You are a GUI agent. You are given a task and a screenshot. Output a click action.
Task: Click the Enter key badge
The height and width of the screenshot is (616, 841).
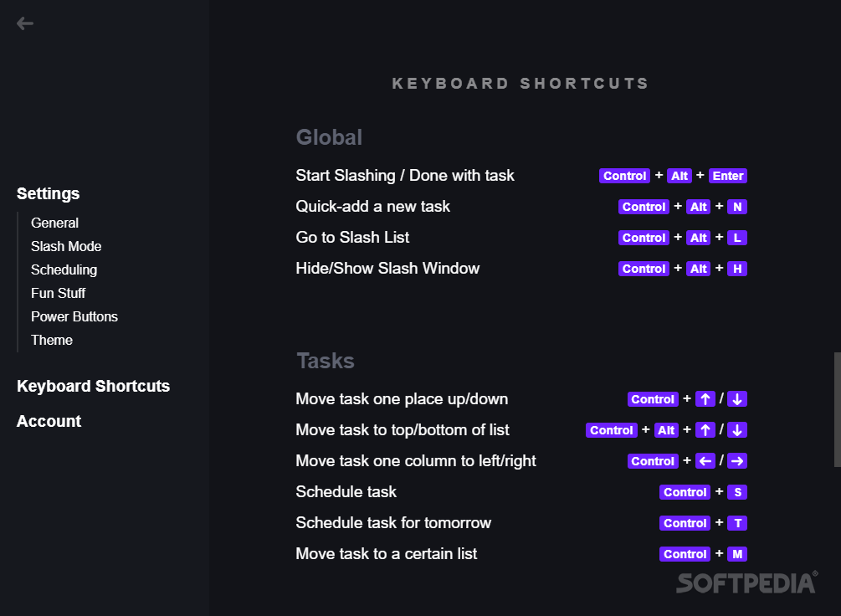tap(728, 176)
